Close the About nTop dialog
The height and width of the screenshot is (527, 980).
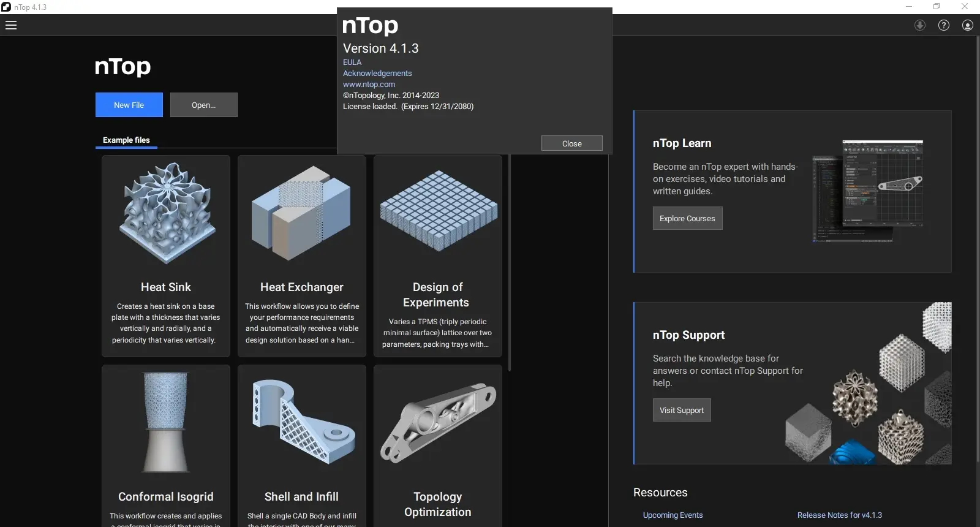coord(572,143)
